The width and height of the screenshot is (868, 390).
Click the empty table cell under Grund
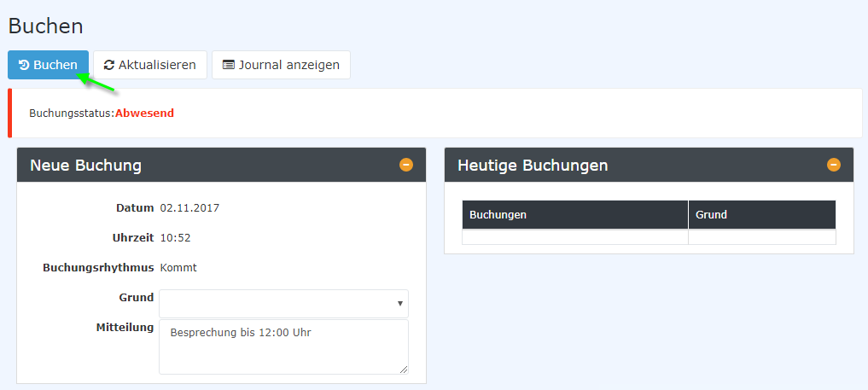click(x=761, y=237)
